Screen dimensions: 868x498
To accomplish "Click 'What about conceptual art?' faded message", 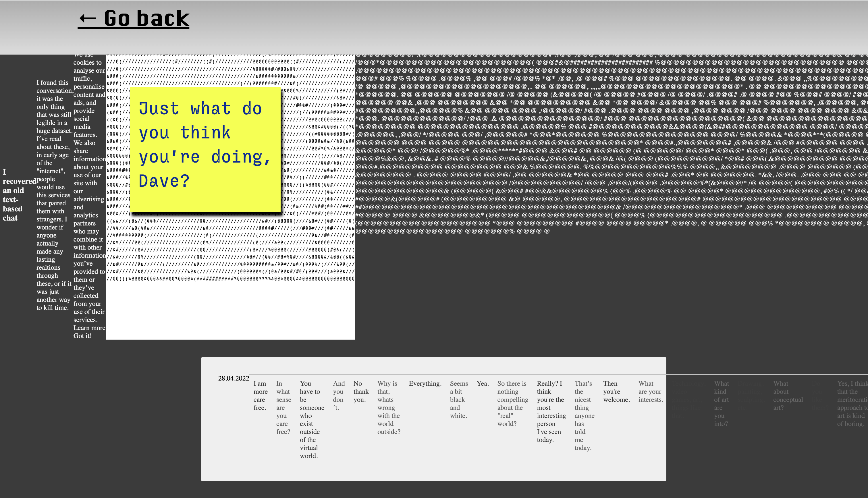I will pyautogui.click(x=788, y=395).
